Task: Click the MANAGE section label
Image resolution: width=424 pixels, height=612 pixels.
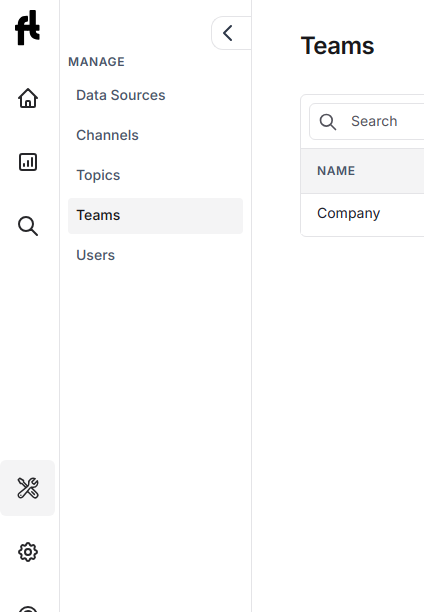Action: coord(96,62)
